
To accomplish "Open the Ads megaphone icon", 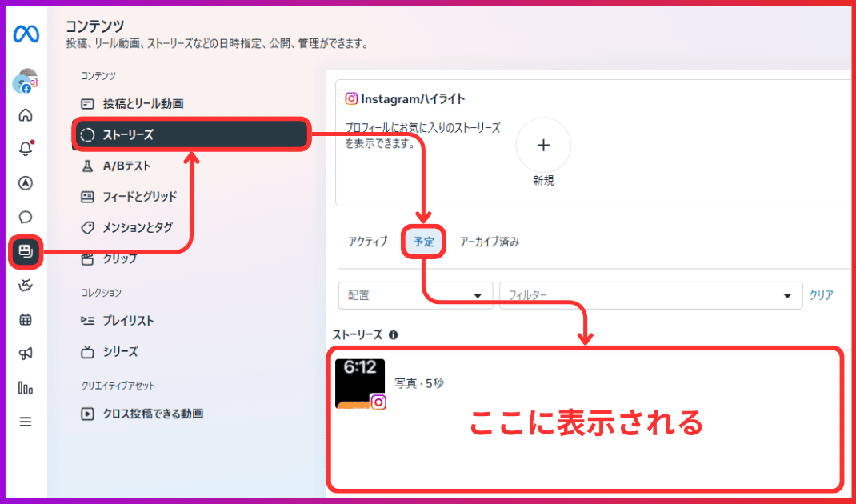I will [25, 353].
